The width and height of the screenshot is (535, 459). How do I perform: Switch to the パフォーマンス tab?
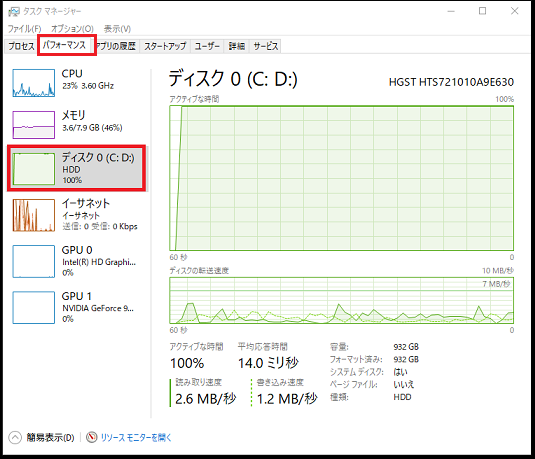click(65, 45)
